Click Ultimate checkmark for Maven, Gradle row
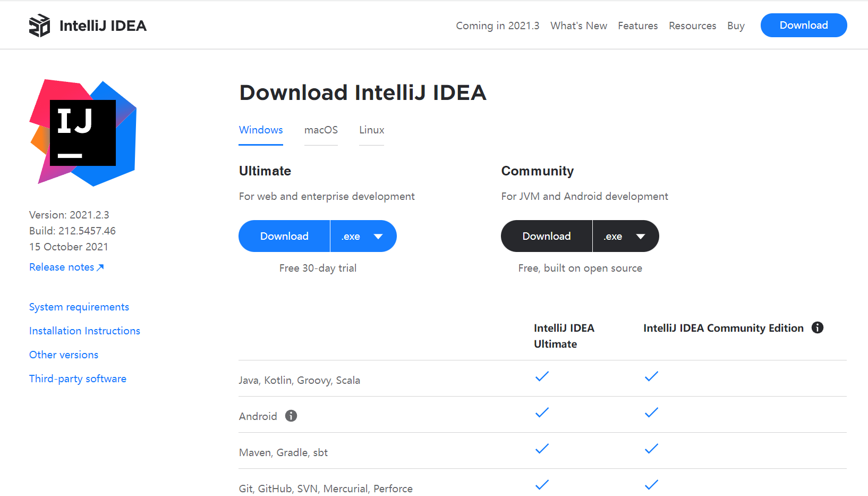Screen dimensions: 868x496 542,449
